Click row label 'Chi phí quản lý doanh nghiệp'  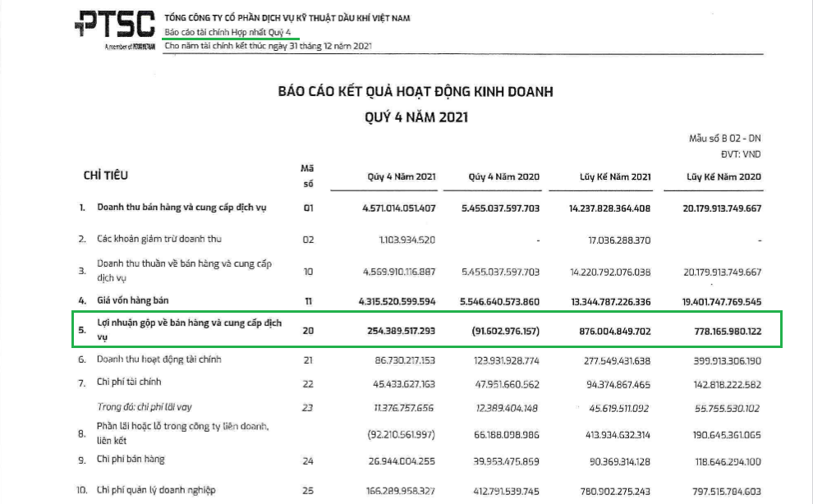156,490
